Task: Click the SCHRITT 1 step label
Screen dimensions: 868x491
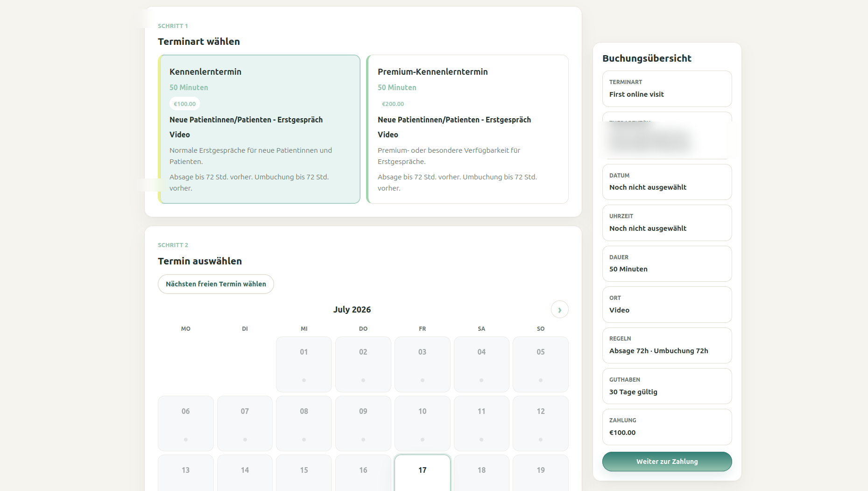Action: click(173, 26)
